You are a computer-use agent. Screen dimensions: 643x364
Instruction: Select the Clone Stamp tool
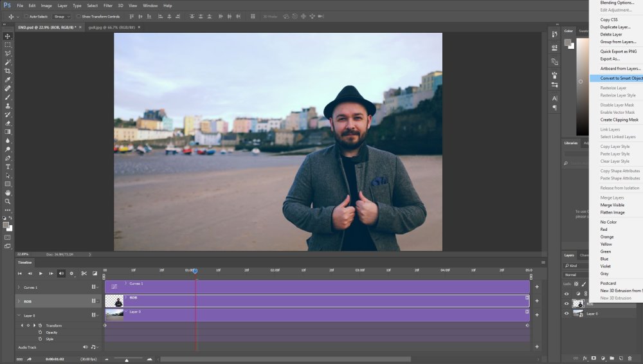tap(7, 106)
